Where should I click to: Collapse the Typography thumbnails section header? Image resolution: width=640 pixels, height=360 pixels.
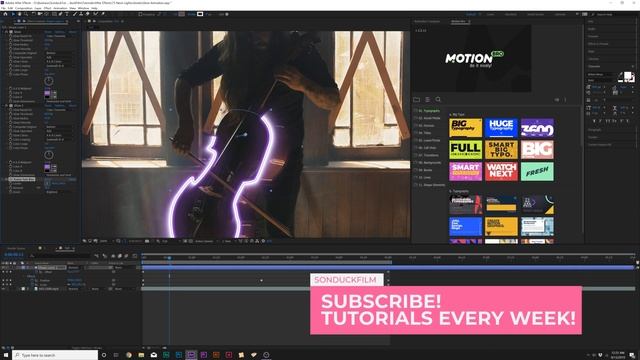459,191
